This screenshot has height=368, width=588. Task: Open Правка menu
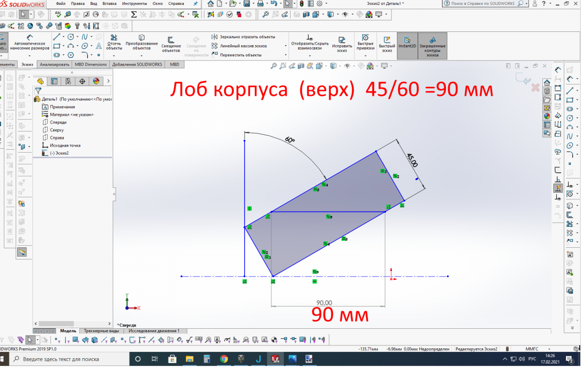pyautogui.click(x=78, y=3)
